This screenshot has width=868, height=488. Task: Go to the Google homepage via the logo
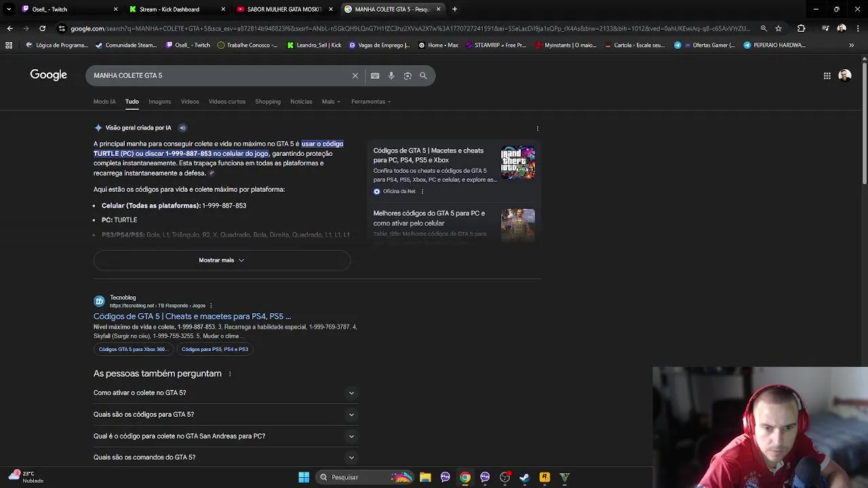tap(48, 75)
